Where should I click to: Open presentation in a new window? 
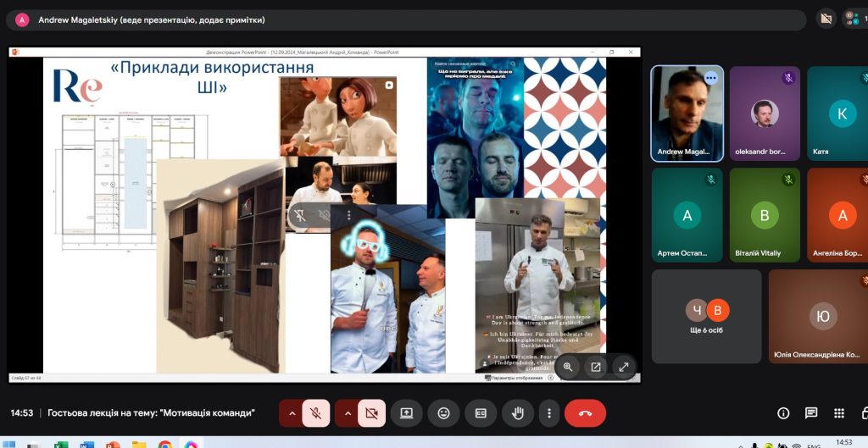click(596, 367)
